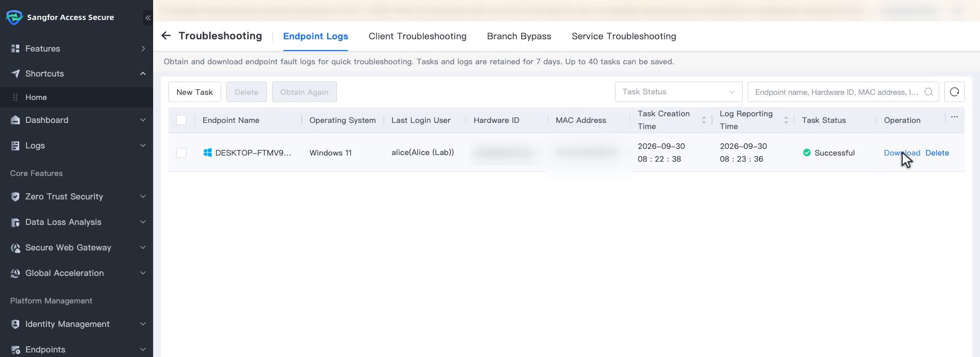Viewport: 980px width, 357px height.
Task: Click the greyed Delete toolbar button
Action: point(247,92)
